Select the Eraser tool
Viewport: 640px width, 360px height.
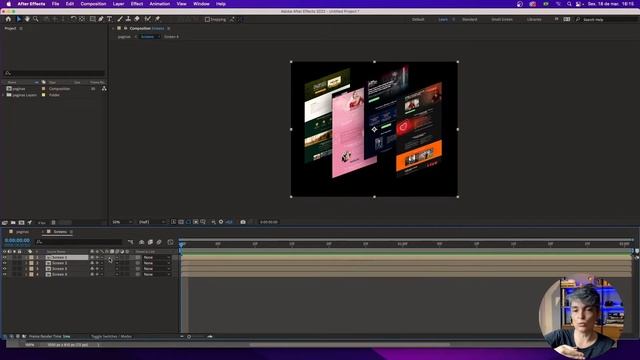[x=137, y=19]
